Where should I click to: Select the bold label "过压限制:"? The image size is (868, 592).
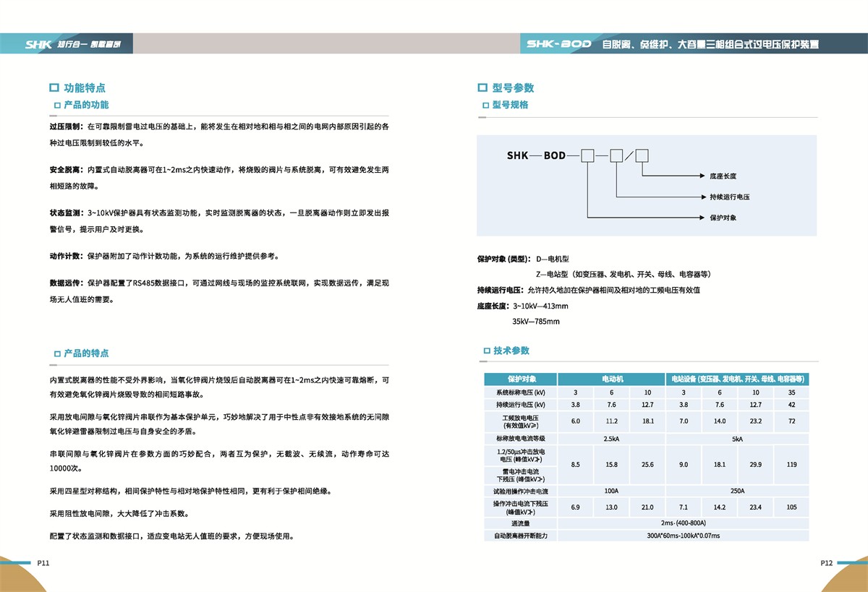coord(67,126)
